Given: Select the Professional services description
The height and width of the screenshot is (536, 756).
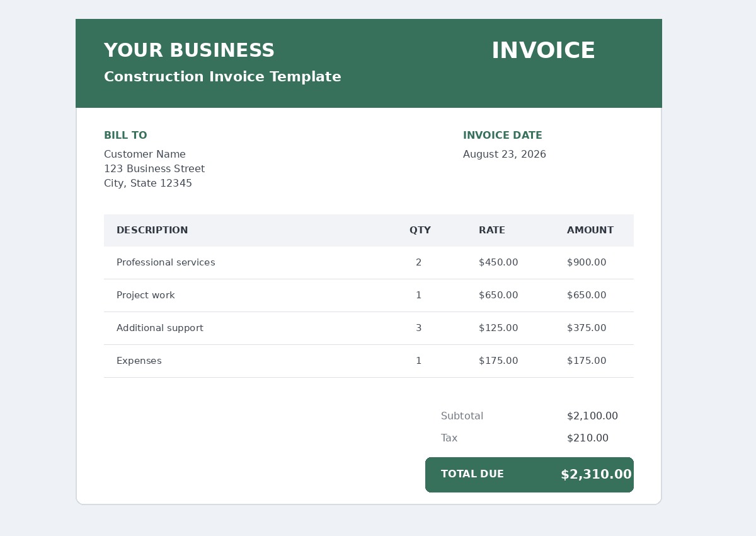Looking at the screenshot, I should (166, 262).
